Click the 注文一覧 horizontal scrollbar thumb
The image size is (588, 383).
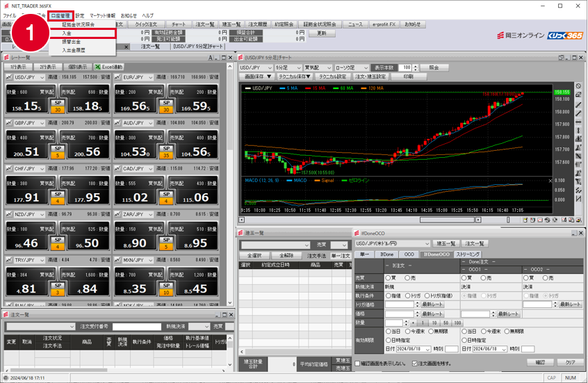point(58,370)
